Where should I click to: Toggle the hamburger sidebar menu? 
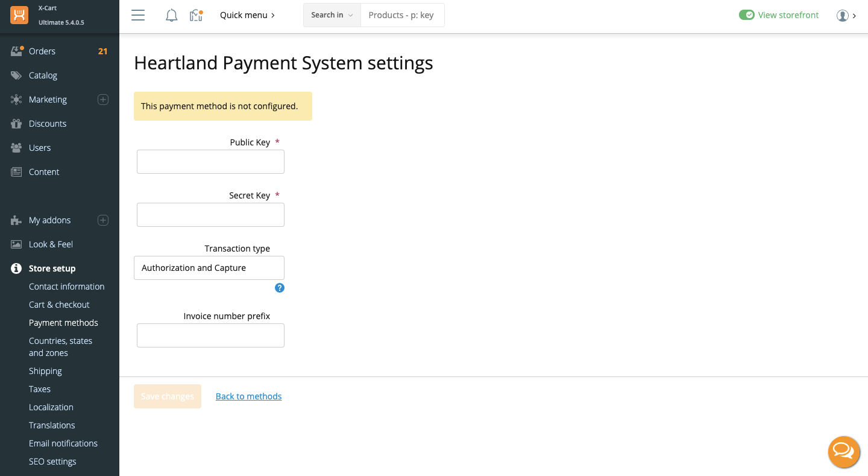click(138, 15)
